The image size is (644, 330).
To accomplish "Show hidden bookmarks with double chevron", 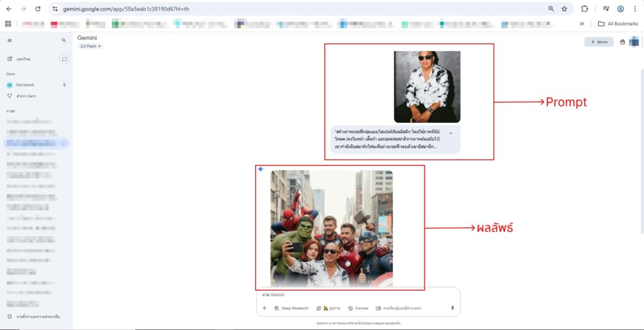I will [x=582, y=24].
